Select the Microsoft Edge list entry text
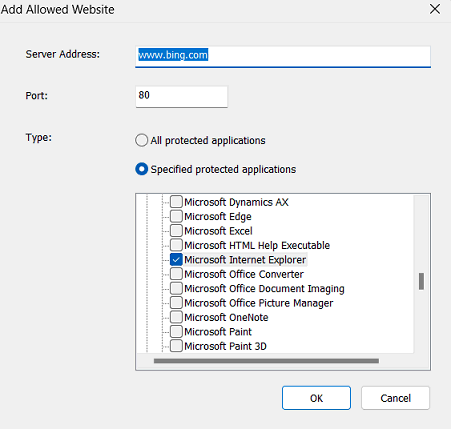 pyautogui.click(x=218, y=217)
